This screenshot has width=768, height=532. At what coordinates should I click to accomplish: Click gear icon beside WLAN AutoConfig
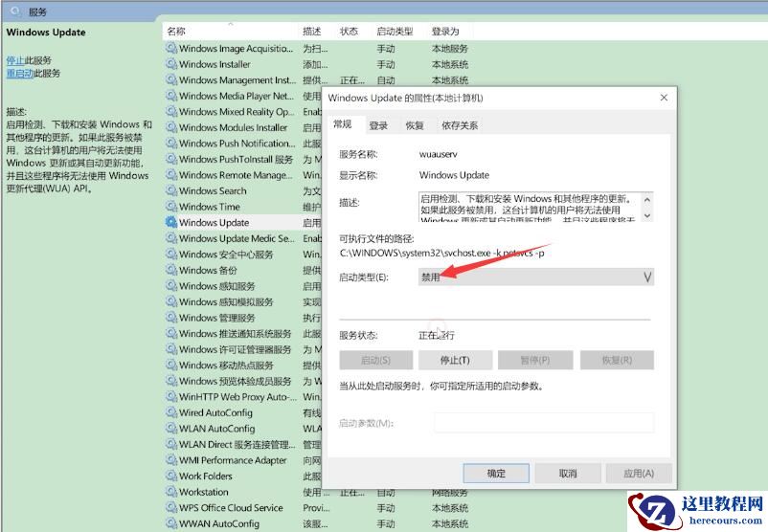(171, 429)
